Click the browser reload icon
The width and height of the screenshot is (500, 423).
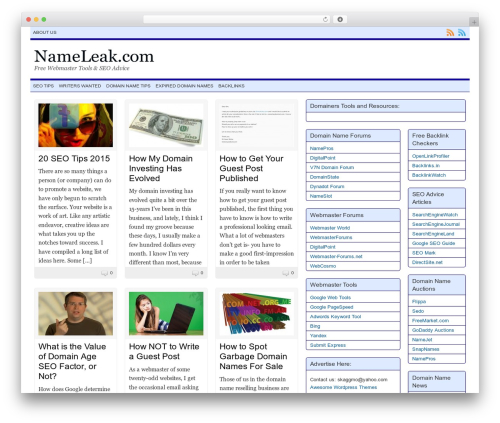(x=325, y=19)
